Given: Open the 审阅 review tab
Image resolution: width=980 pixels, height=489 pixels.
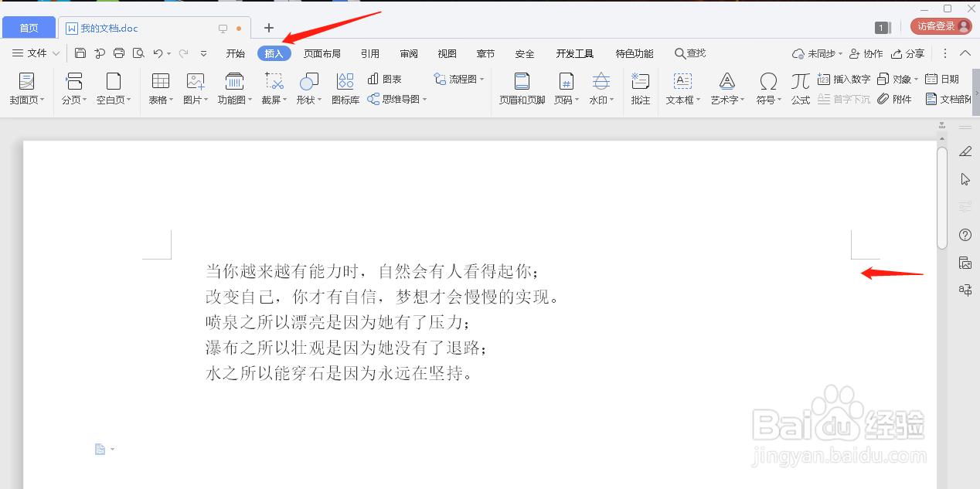Looking at the screenshot, I should [x=408, y=53].
